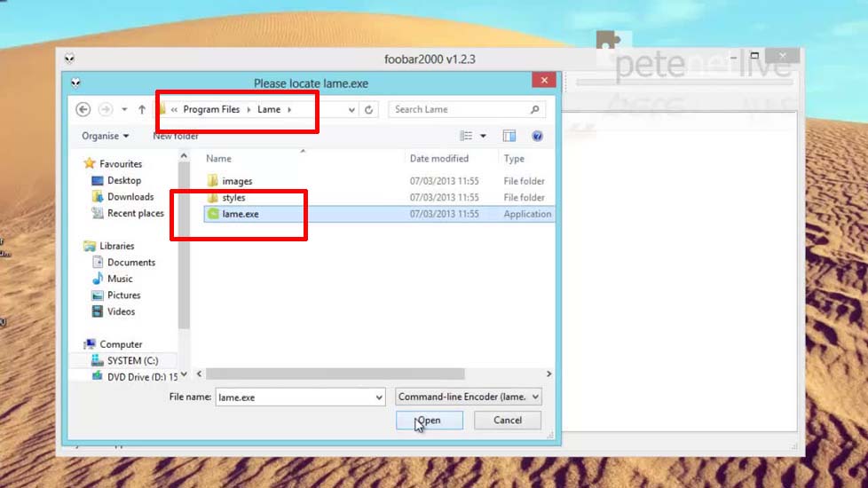Click the Open button
Screen dimensions: 868x488
click(x=430, y=421)
